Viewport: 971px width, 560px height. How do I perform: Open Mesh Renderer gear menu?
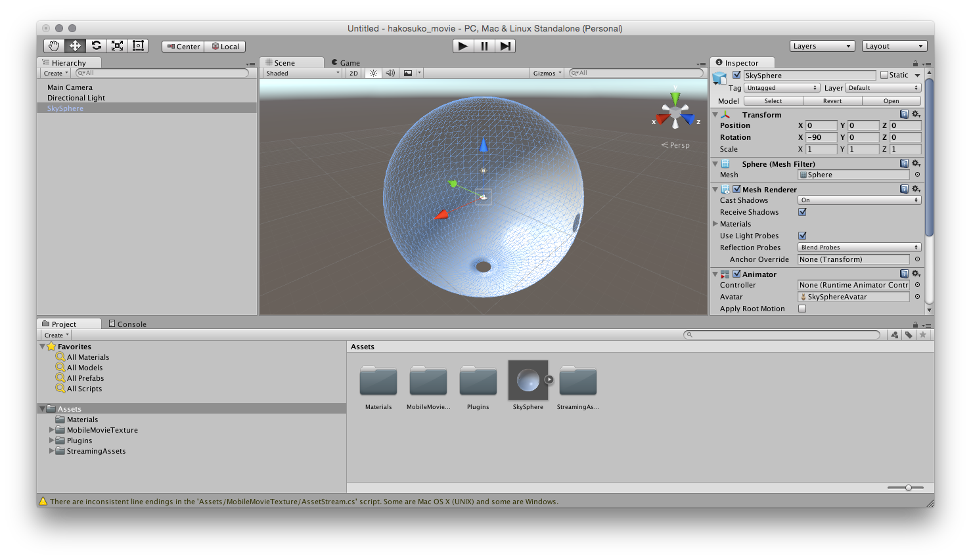(916, 189)
